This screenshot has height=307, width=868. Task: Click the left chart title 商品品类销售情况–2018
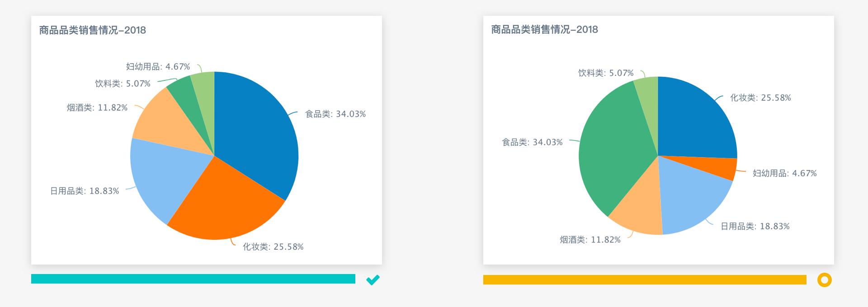pos(93,30)
